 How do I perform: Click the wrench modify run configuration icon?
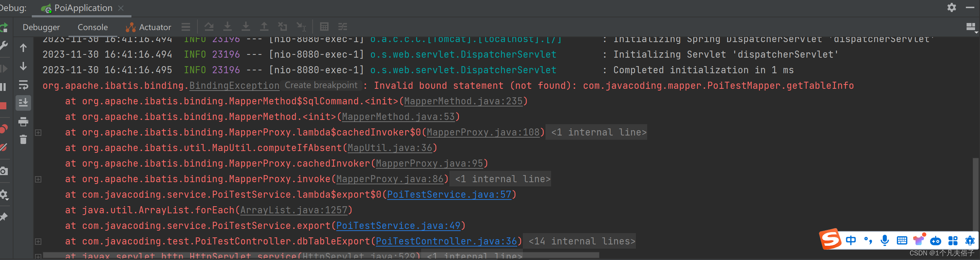point(4,46)
